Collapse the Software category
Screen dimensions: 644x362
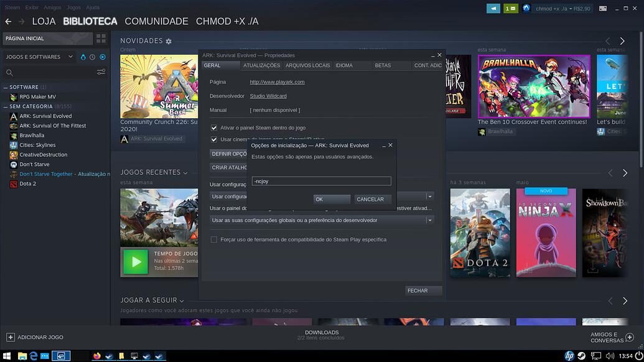coord(6,88)
